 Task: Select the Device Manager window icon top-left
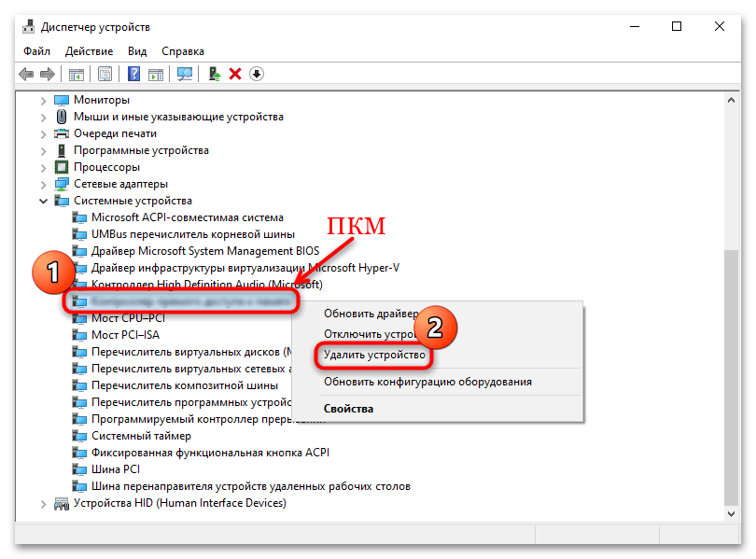click(x=27, y=26)
